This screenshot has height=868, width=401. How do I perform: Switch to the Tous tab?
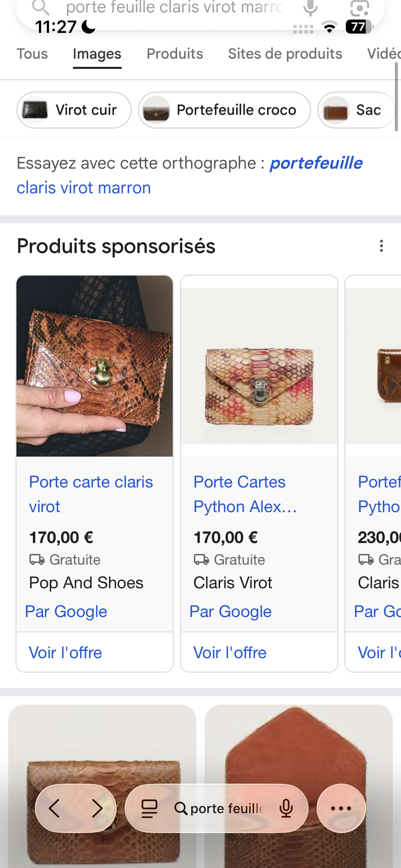33,54
